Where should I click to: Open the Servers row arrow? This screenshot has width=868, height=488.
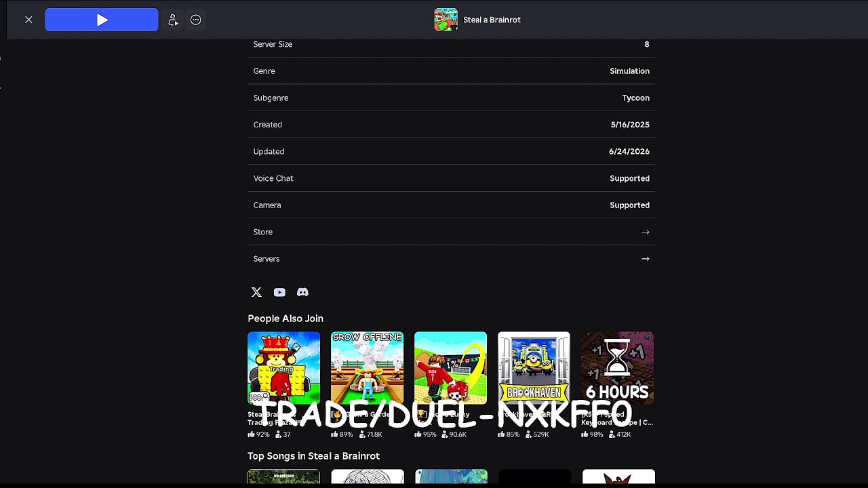pyautogui.click(x=646, y=259)
